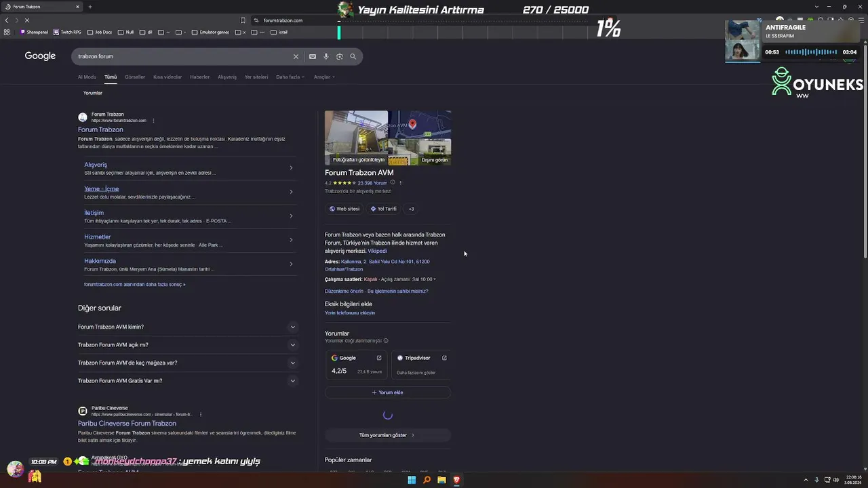Open Paribu Cineverse Forum Trabzon link

click(127, 424)
